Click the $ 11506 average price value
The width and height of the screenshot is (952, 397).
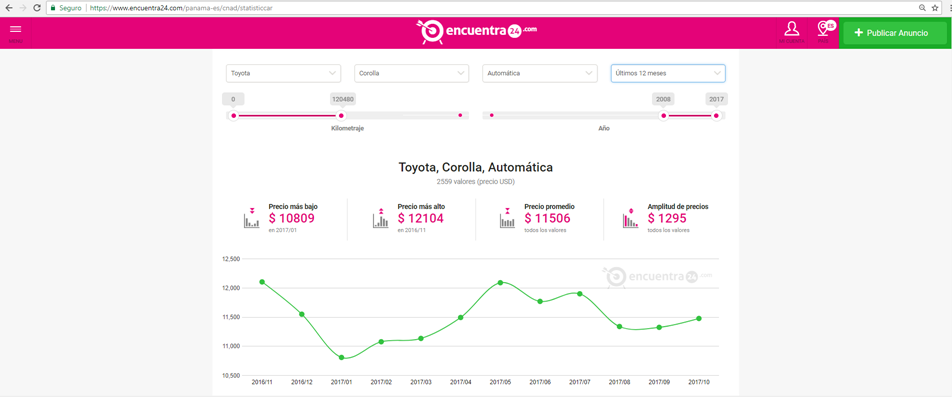coord(548,219)
